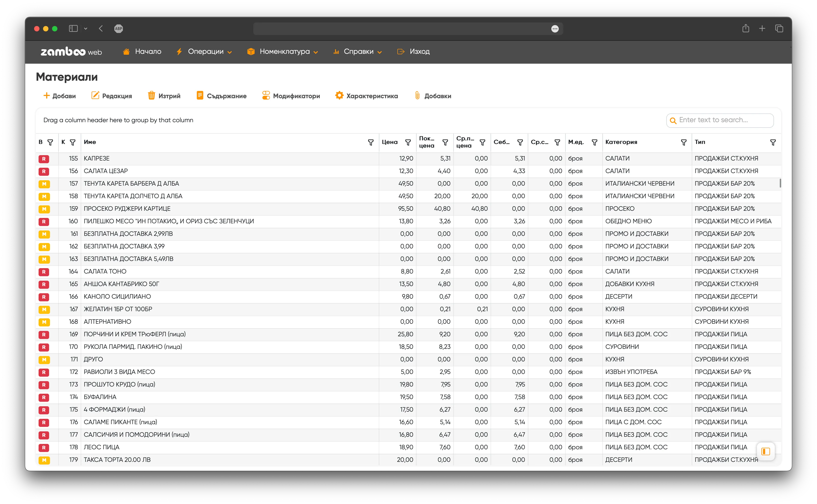Click the Добави plus icon
This screenshot has height=504, width=817.
point(46,96)
